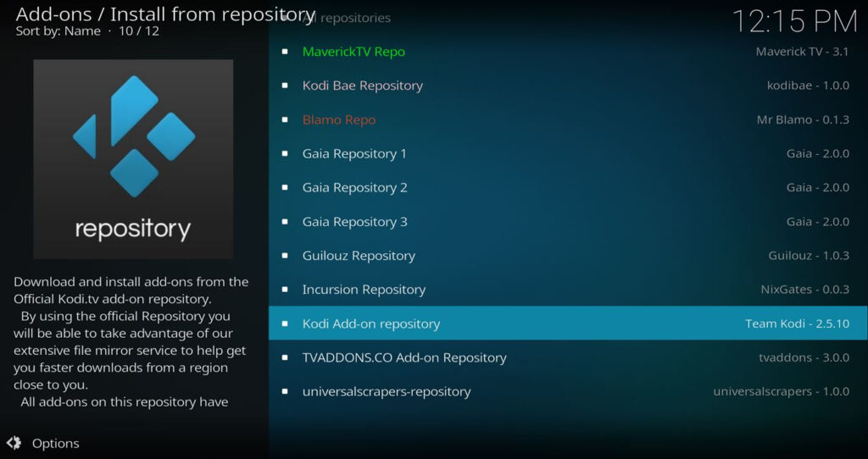Select TVADDONS.CO Add-on Repository
868x459 pixels.
[x=568, y=357]
